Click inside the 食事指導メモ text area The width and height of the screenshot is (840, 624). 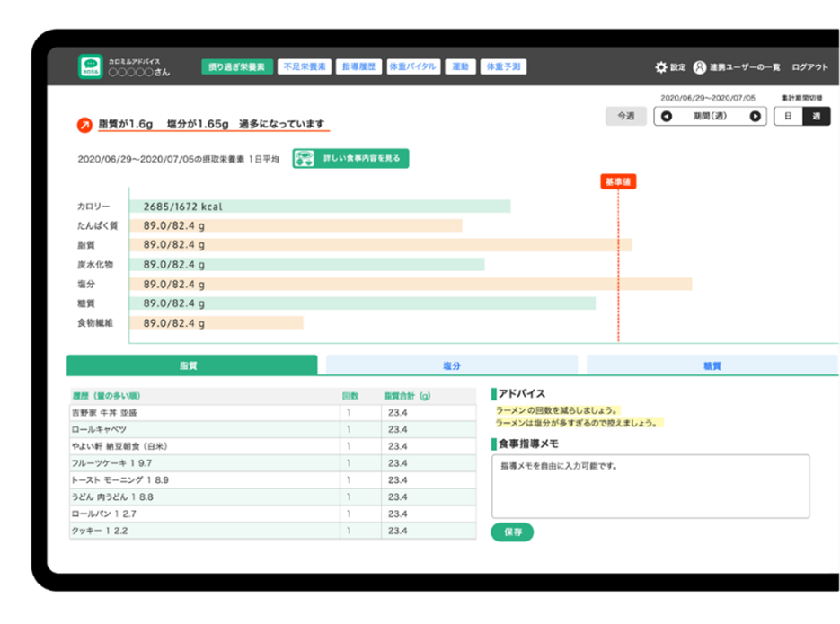(650, 487)
